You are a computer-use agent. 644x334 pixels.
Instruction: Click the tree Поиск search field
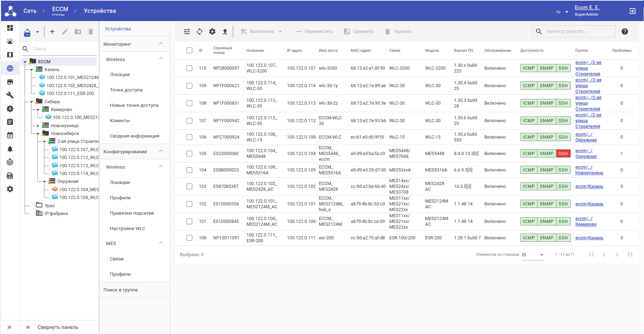click(x=59, y=49)
